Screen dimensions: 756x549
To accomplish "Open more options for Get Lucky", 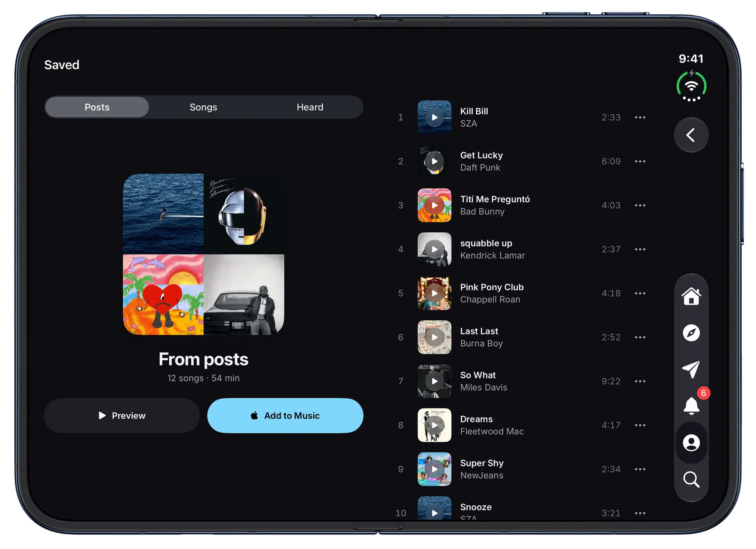I will pyautogui.click(x=640, y=161).
